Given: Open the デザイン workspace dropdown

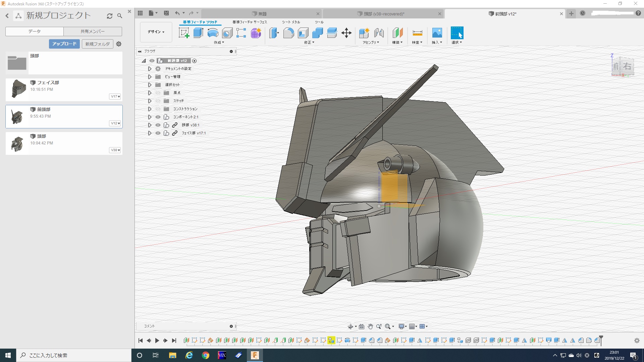Looking at the screenshot, I should click(x=156, y=32).
